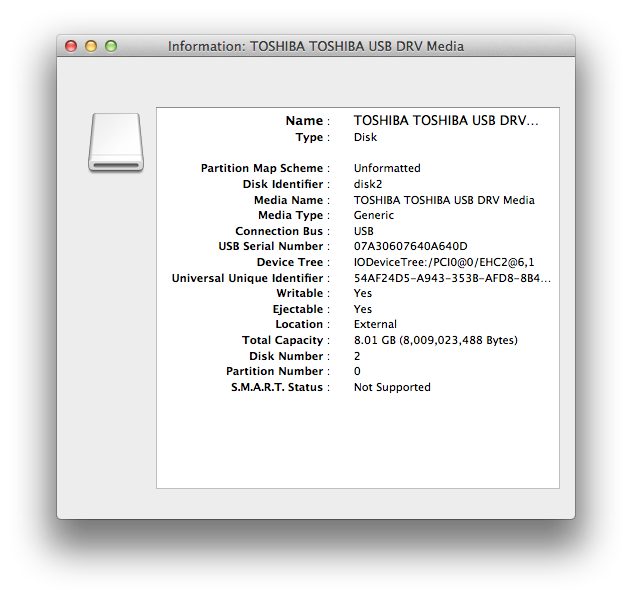The height and width of the screenshot is (598, 632).
Task: Select the serial number '07A30607640A640D'
Action: point(411,246)
